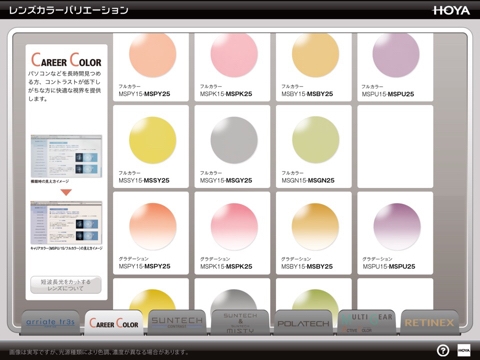480x360 pixels.
Task: Click label グラデーション MSBY15-MSBY25
Action: click(x=307, y=263)
